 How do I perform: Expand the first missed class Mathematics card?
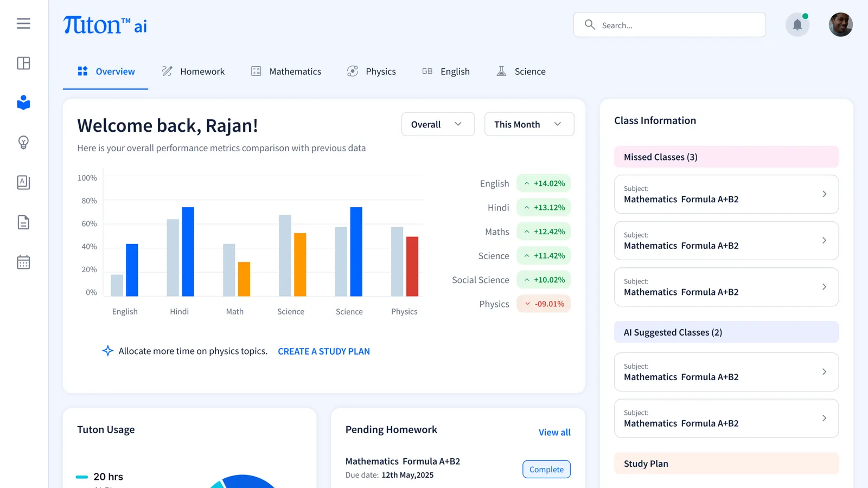click(726, 194)
